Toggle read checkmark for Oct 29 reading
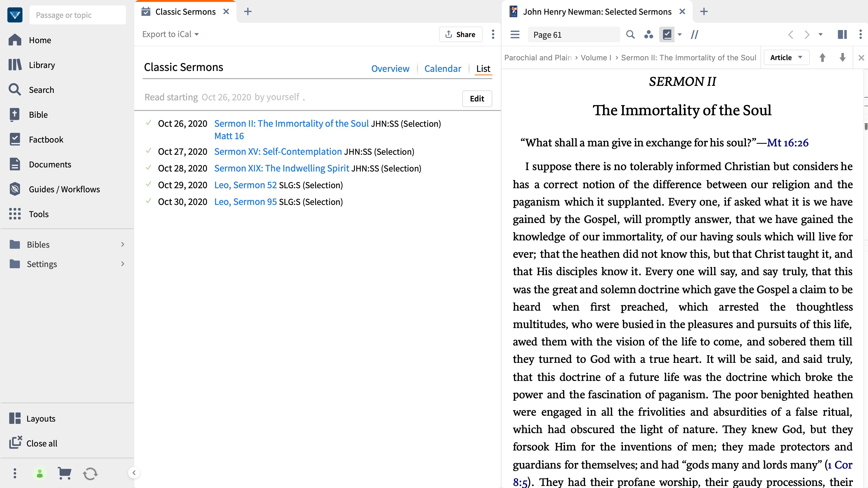The width and height of the screenshot is (868, 488). click(148, 184)
